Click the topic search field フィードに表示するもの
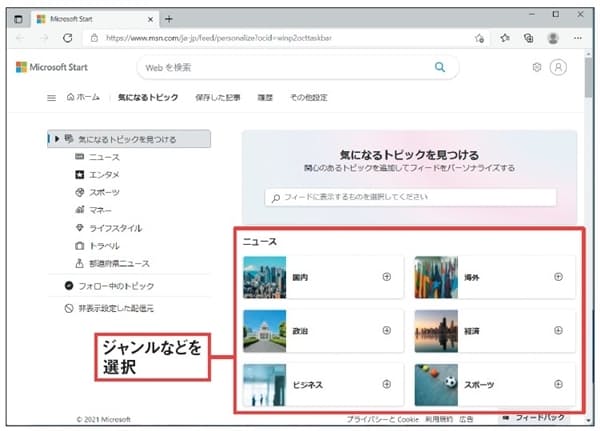The width and height of the screenshot is (600, 431). click(410, 197)
